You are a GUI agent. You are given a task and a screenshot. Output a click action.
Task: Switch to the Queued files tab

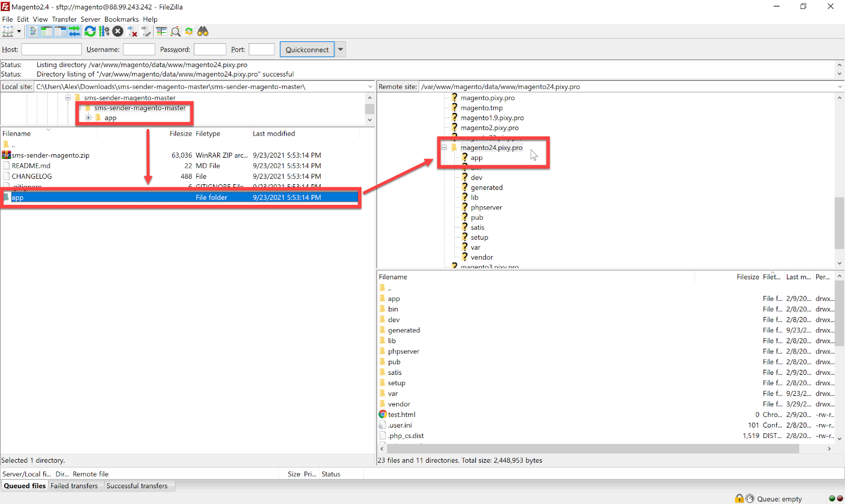click(x=25, y=486)
